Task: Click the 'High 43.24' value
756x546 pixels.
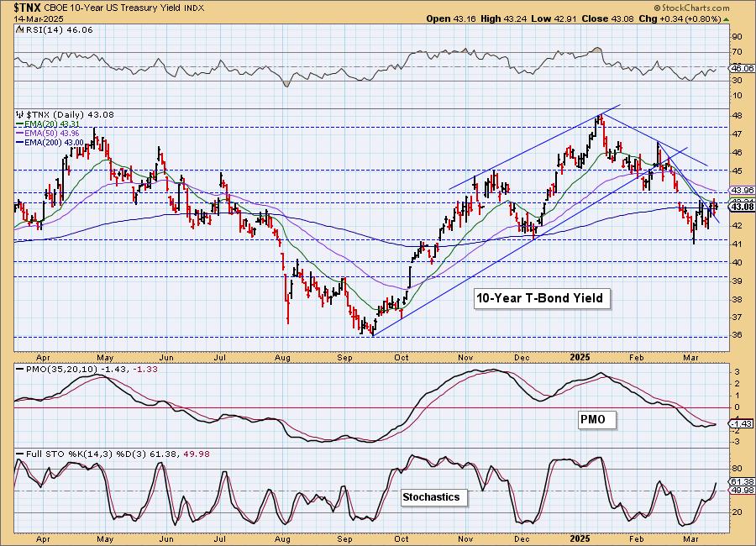Action: pos(503,18)
